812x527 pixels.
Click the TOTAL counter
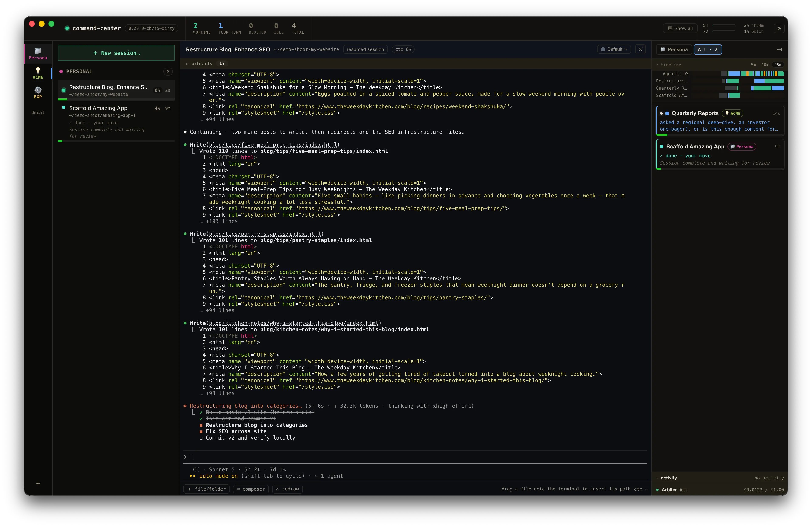pyautogui.click(x=297, y=28)
